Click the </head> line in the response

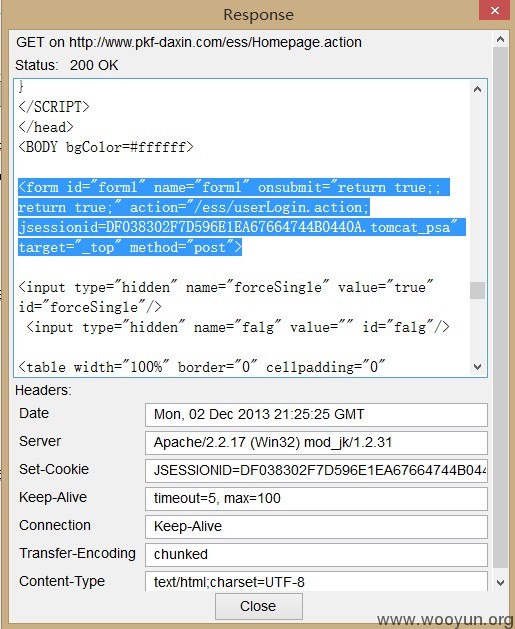tap(46, 127)
